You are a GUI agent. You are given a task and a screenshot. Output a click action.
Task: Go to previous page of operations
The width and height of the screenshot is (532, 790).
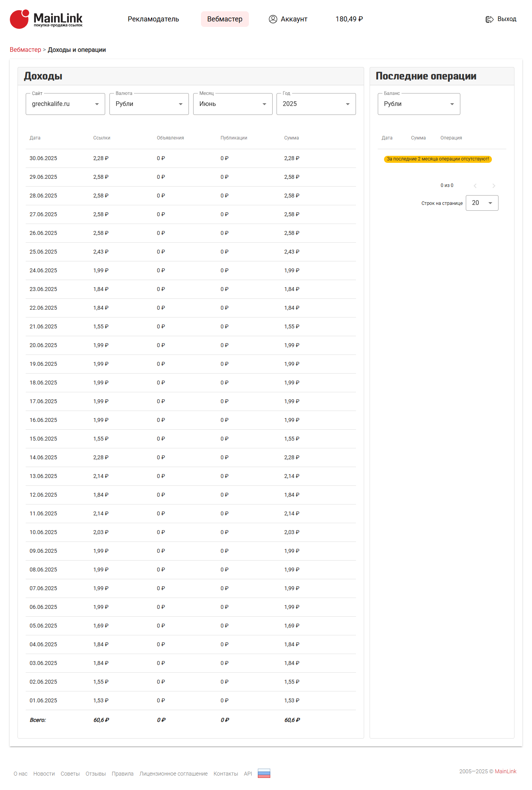(x=475, y=186)
